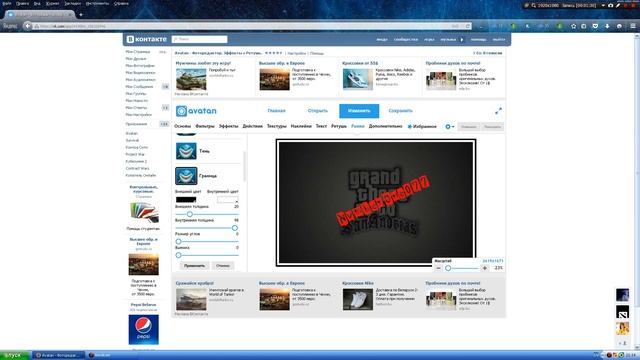
Task: Click the recorder pencil draw icon
Action: click(x=618, y=5)
